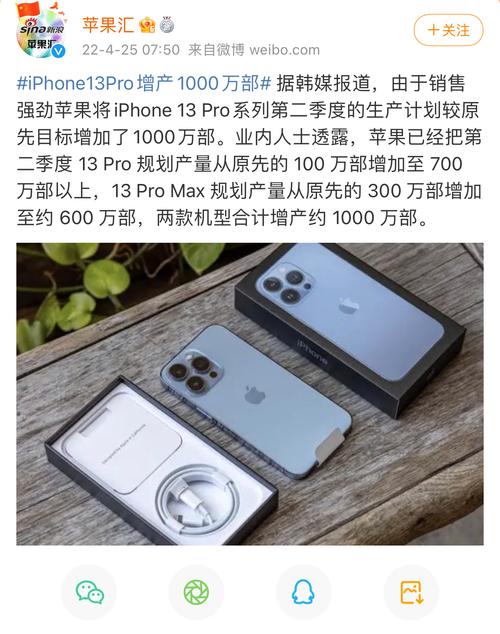Share the post to WeChat
The height and width of the screenshot is (634, 500).
[x=89, y=593]
